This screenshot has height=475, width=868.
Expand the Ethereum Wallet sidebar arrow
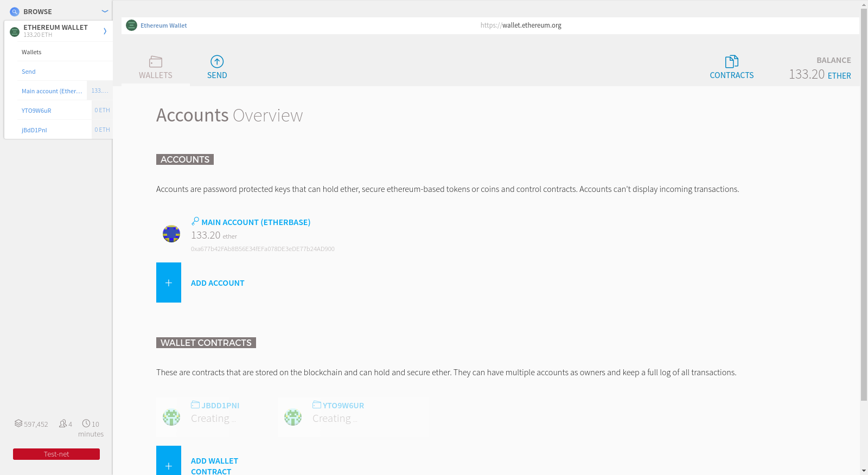click(x=105, y=31)
